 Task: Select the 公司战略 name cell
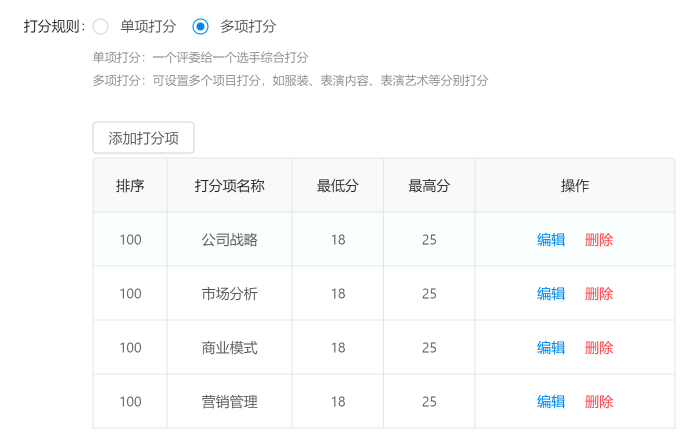(x=229, y=240)
